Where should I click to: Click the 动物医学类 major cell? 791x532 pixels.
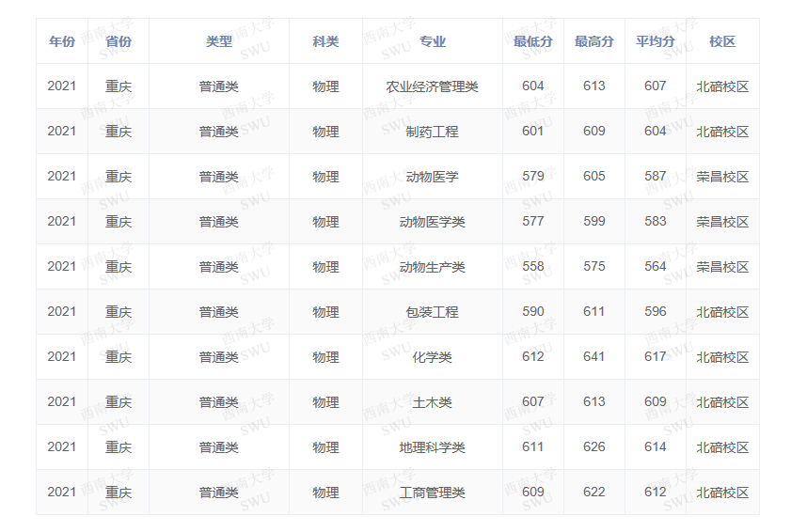tap(433, 222)
